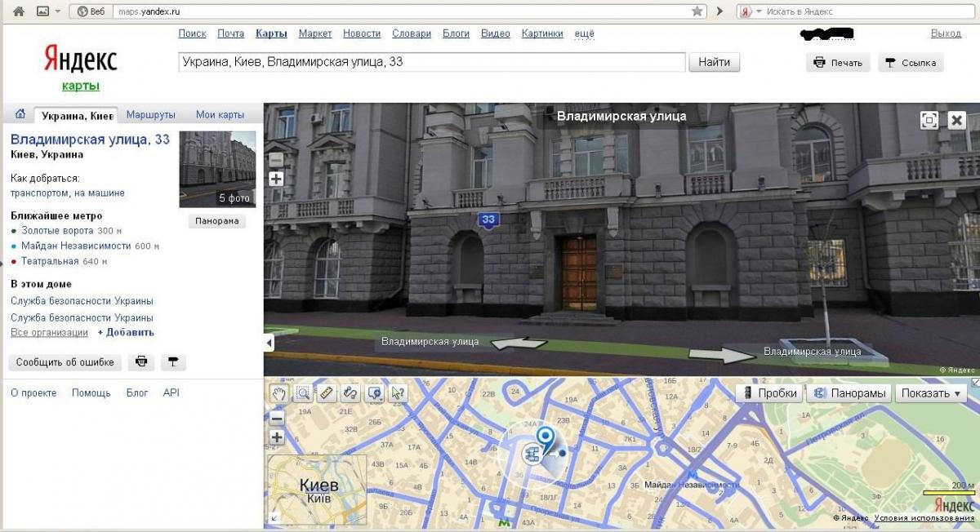The width and height of the screenshot is (980, 532).
Task: Open the Блоги service link
Action: click(456, 33)
